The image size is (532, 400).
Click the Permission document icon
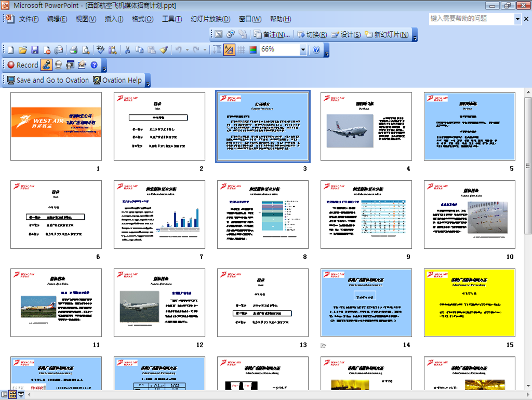click(47, 50)
